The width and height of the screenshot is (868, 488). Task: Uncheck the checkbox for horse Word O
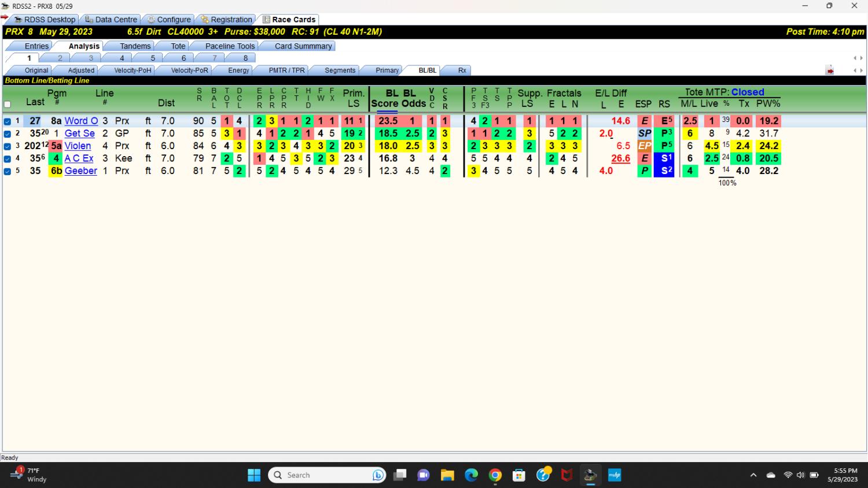point(8,121)
